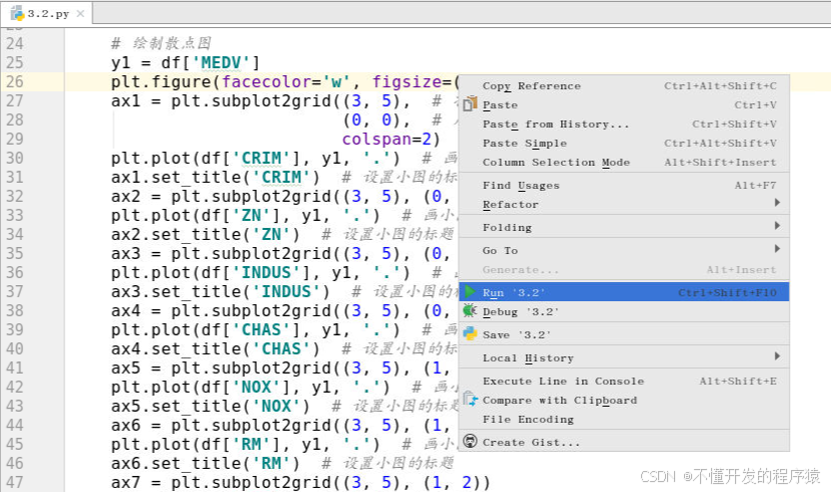Click 'INDUS' in plt.plot on line 36
The image size is (832, 492).
(x=271, y=273)
